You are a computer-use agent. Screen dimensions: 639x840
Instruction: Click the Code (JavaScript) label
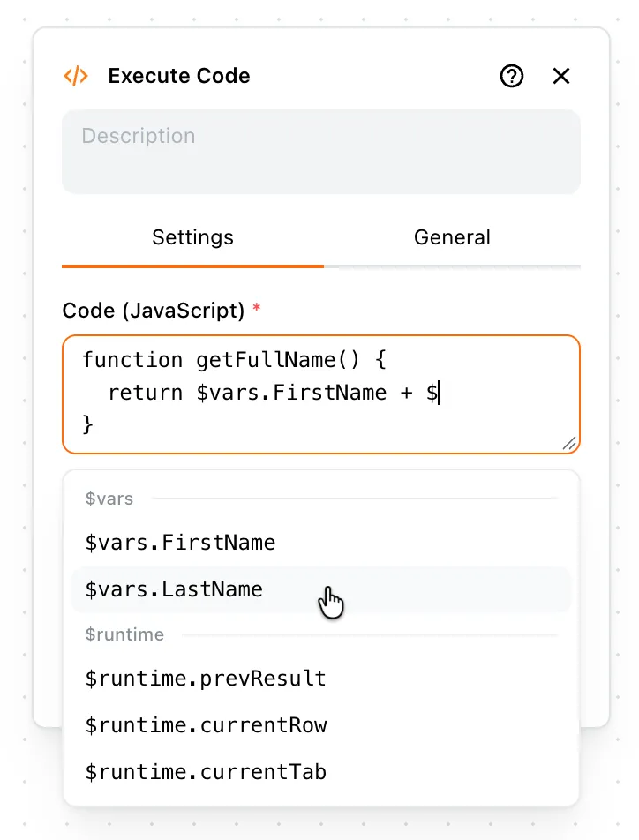pyautogui.click(x=154, y=311)
